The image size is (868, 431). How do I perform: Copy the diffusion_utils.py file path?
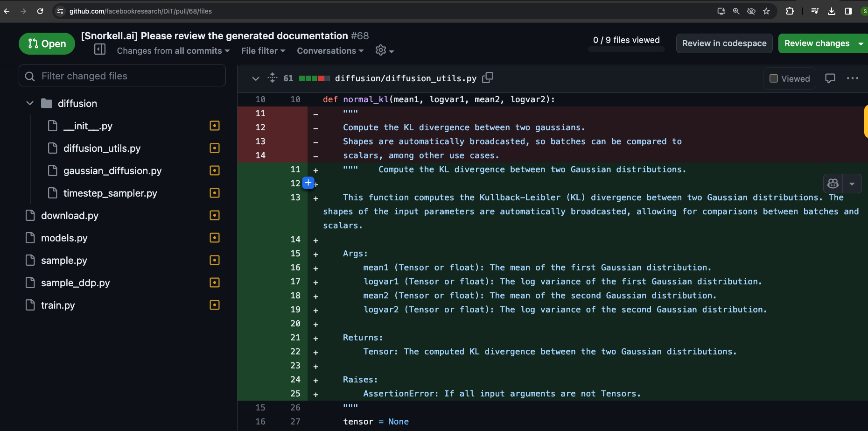(488, 78)
